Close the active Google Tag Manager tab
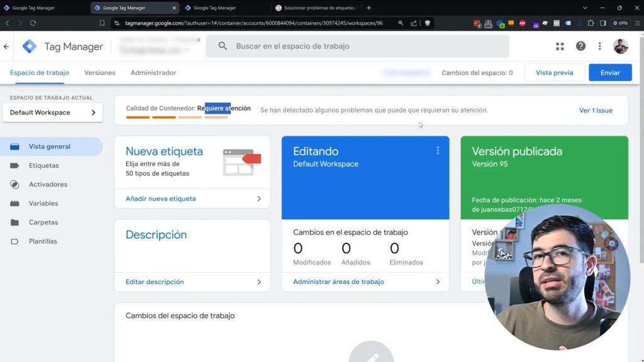 point(174,8)
